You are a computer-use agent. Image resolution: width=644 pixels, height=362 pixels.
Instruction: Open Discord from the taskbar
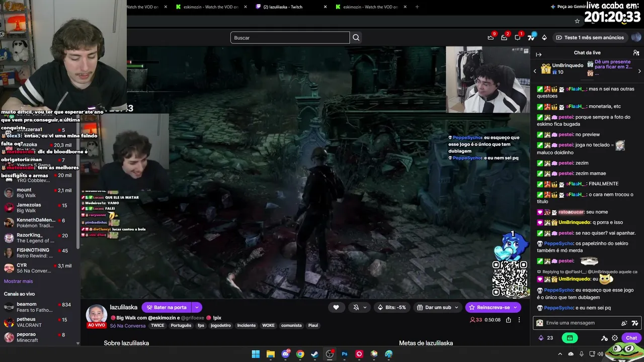tap(285, 354)
